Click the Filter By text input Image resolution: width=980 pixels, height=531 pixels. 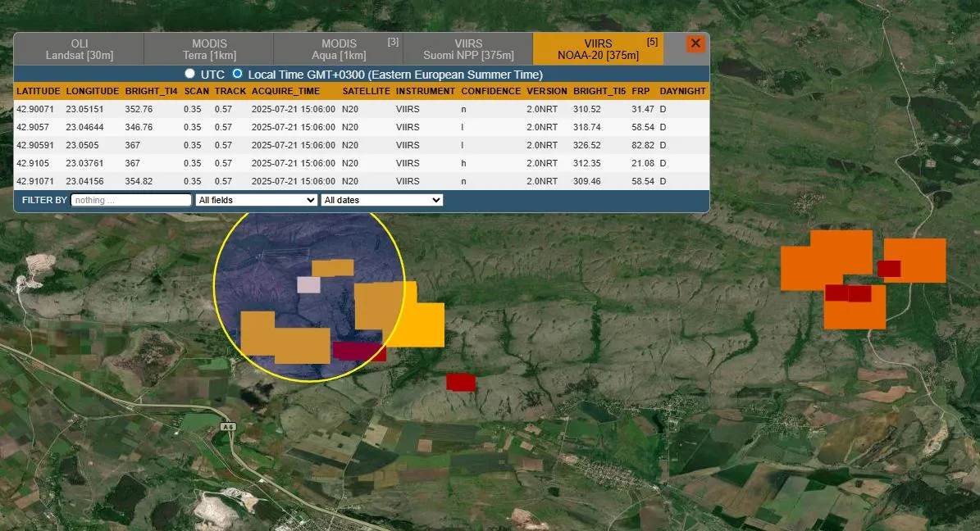pos(131,200)
